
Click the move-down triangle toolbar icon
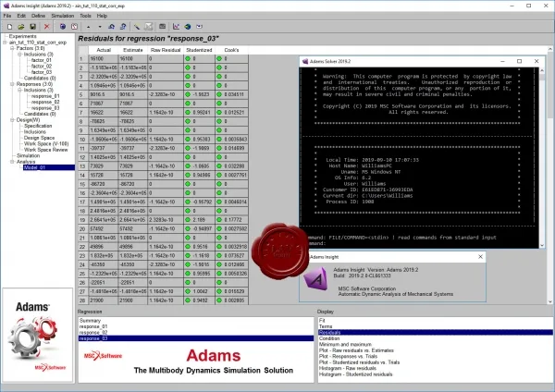(100, 27)
